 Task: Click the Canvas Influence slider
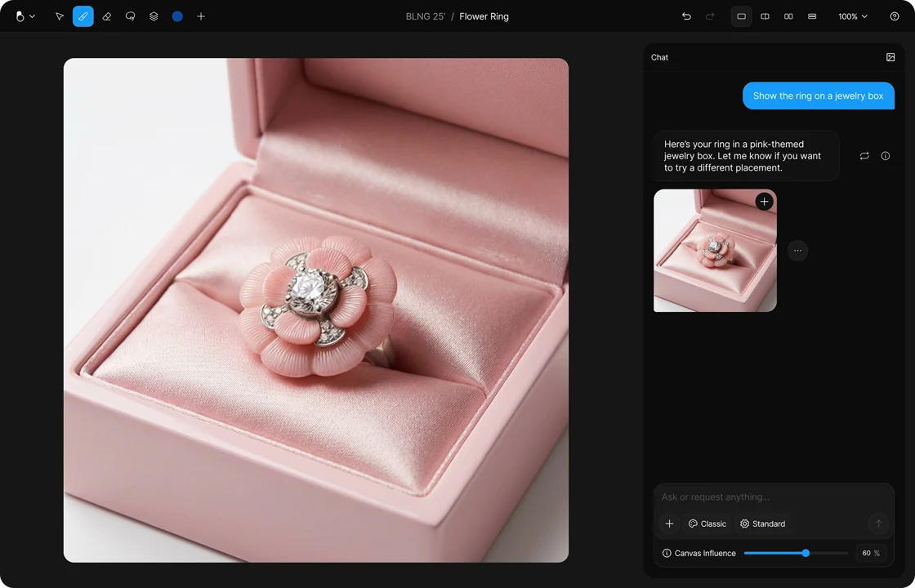(x=796, y=553)
